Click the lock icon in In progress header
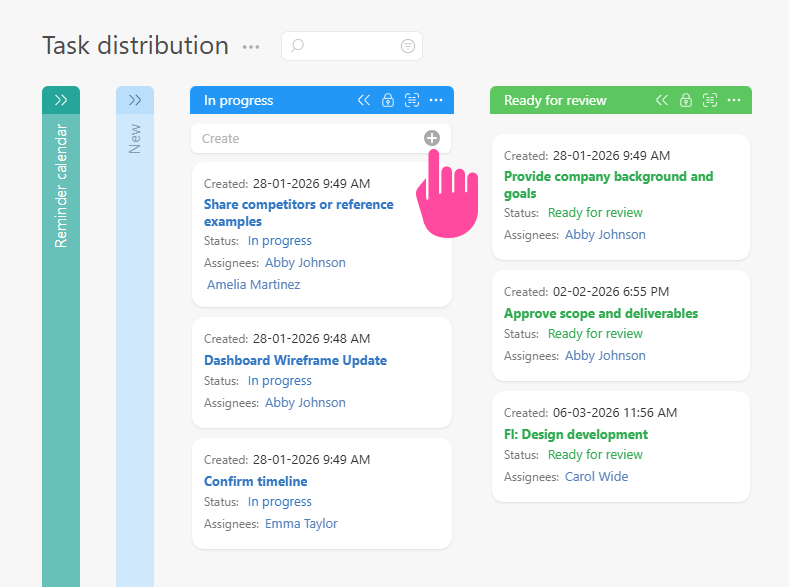The image size is (789, 587). (x=388, y=100)
